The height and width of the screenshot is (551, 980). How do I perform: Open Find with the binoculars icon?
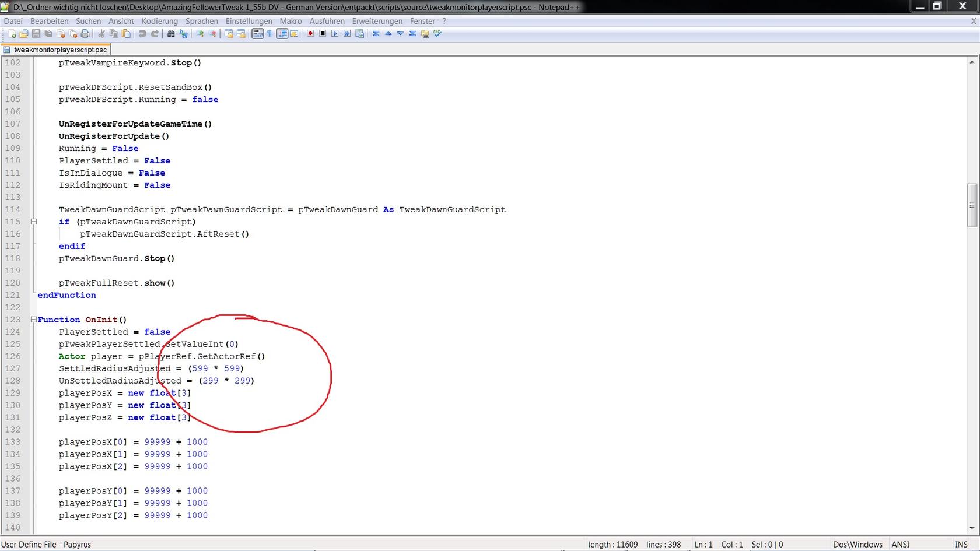171,34
